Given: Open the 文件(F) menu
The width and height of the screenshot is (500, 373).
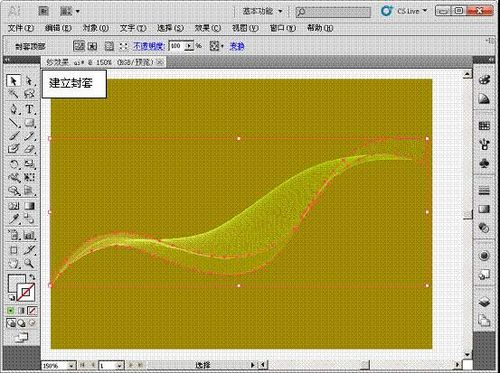Looking at the screenshot, I should [x=21, y=28].
